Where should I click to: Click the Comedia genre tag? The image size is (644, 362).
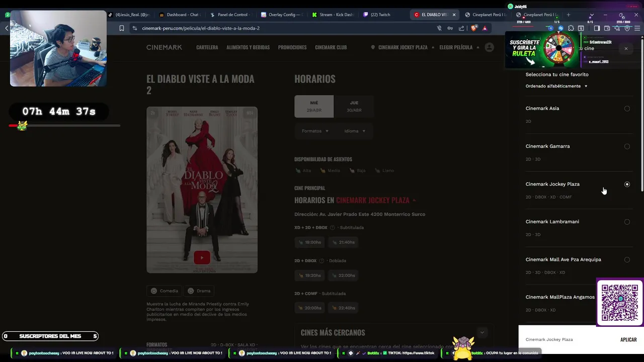click(165, 291)
